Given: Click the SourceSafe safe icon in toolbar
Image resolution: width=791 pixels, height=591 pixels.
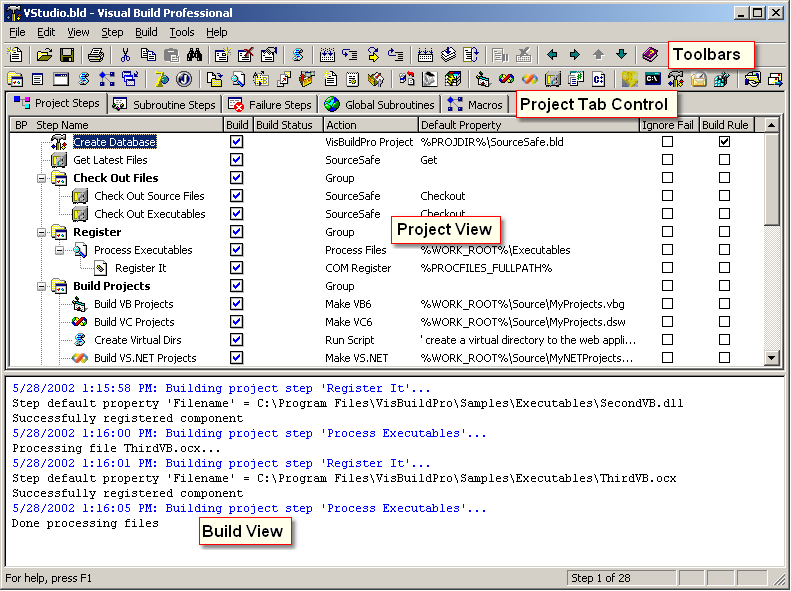Looking at the screenshot, I should click(x=552, y=79).
